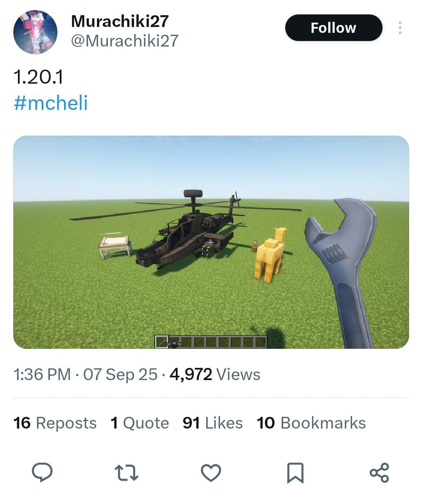The image size is (422, 504).
Task: Open the 4,972 Views analytics
Action: click(215, 375)
